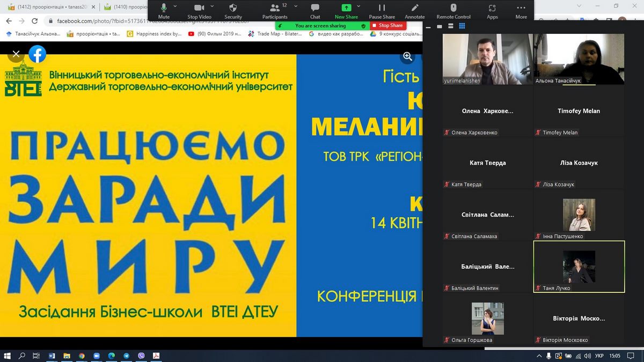Select the Annotate pencil tool
The image size is (644, 362).
(x=414, y=9)
